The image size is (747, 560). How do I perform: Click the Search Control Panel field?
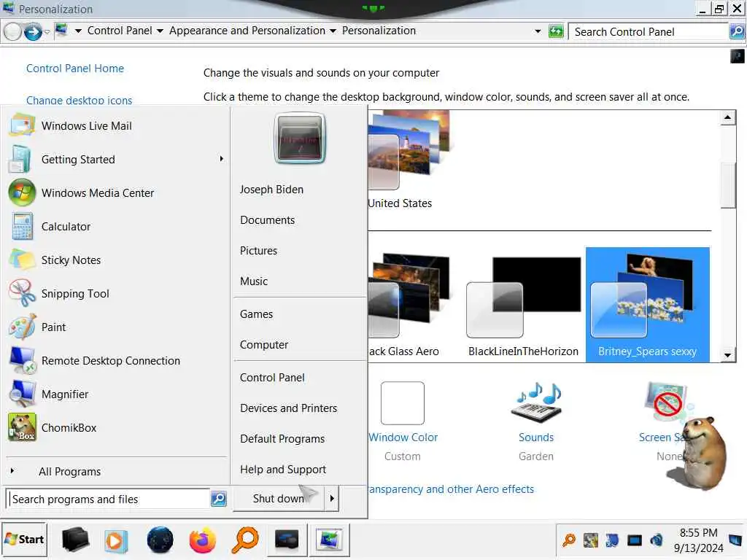coord(649,32)
